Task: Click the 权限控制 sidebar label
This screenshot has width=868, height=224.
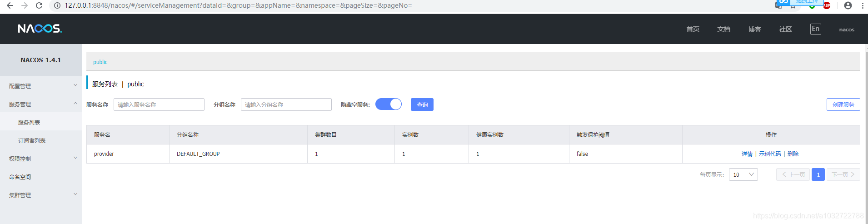Action: click(20, 159)
